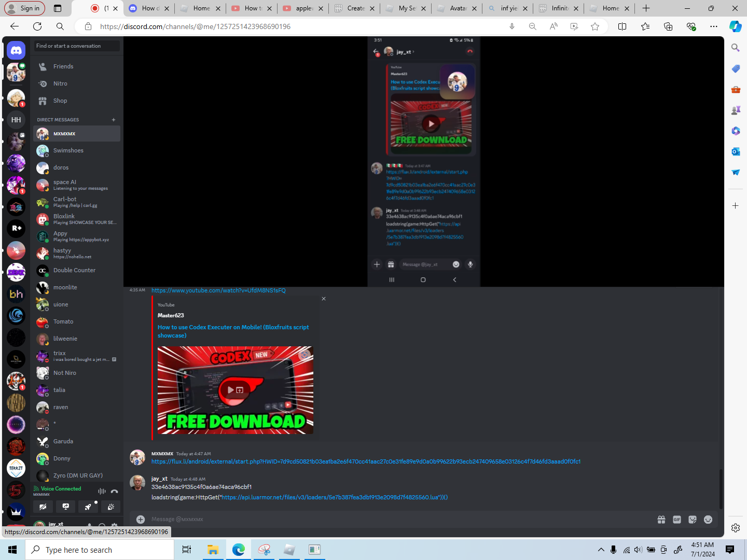This screenshot has width=747, height=560.
Task: Zoom out using address bar icon
Action: [532, 26]
